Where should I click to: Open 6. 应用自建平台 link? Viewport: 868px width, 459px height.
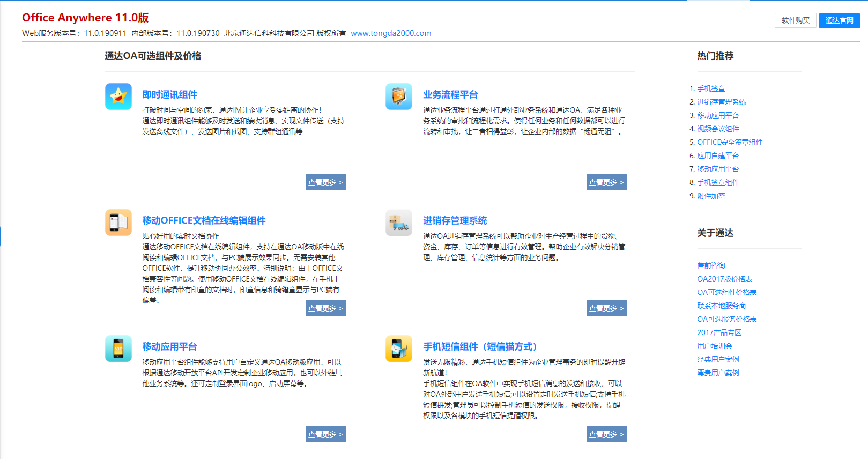pos(718,156)
